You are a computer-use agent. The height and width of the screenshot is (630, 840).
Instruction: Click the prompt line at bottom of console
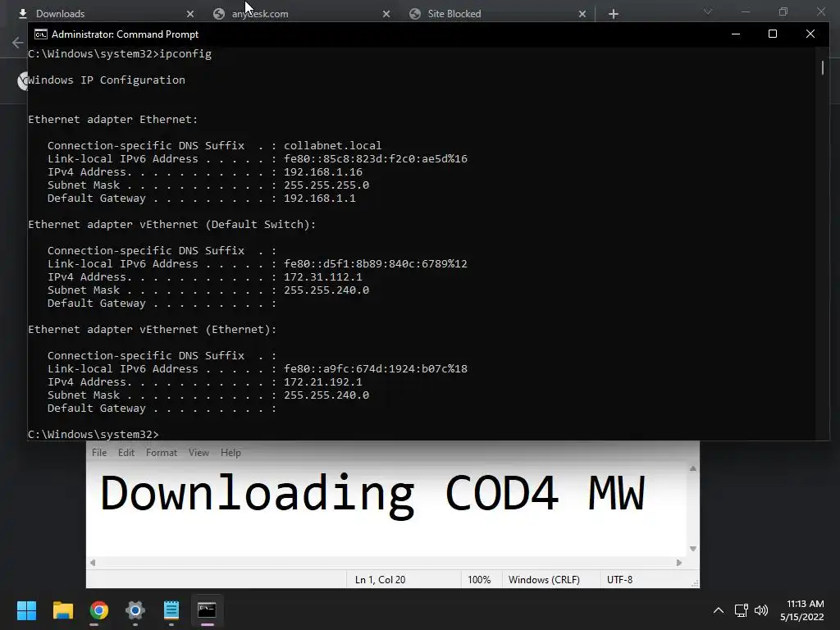[94, 435]
